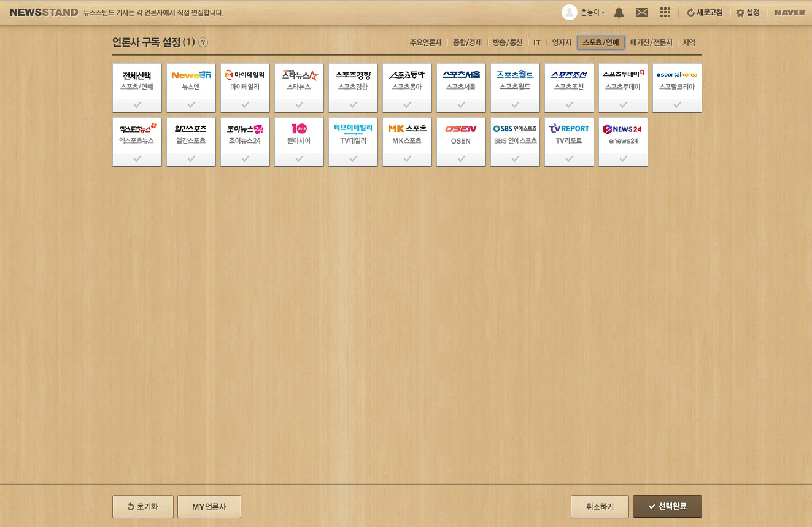This screenshot has width=812, height=527.
Task: Open the apps grid icon
Action: click(665, 12)
